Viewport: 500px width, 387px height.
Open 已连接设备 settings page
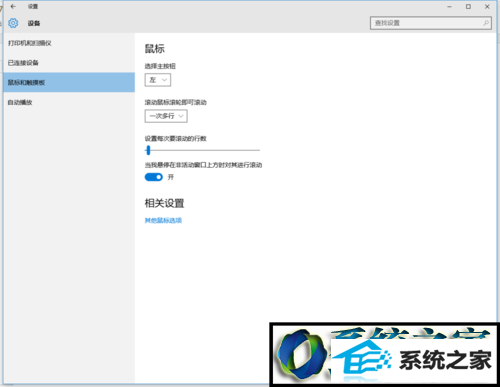(69, 63)
